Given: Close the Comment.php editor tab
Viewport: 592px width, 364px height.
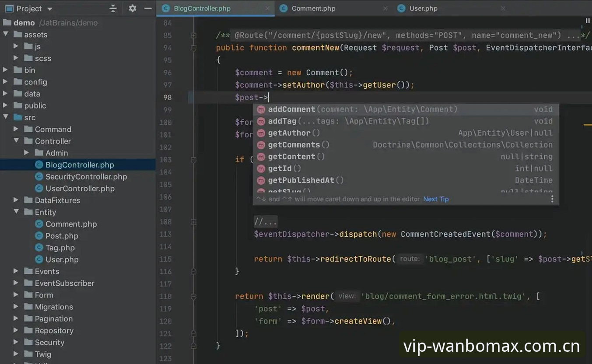Looking at the screenshot, I should pos(385,8).
